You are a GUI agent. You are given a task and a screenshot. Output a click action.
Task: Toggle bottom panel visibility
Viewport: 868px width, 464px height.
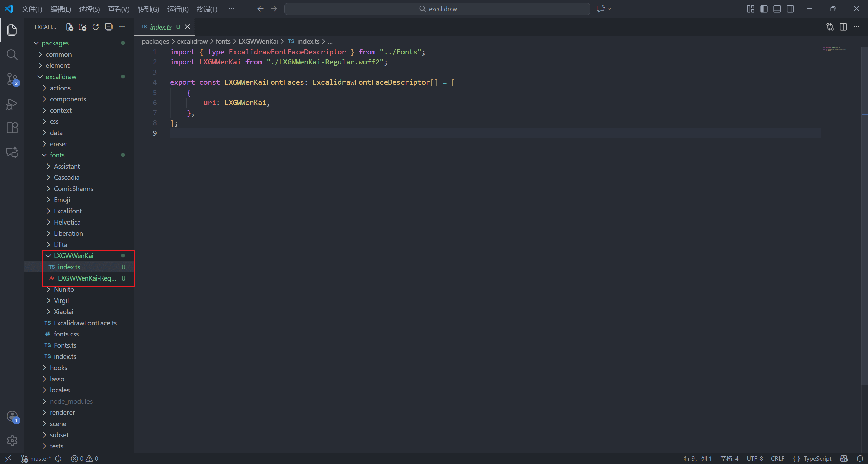(777, 9)
